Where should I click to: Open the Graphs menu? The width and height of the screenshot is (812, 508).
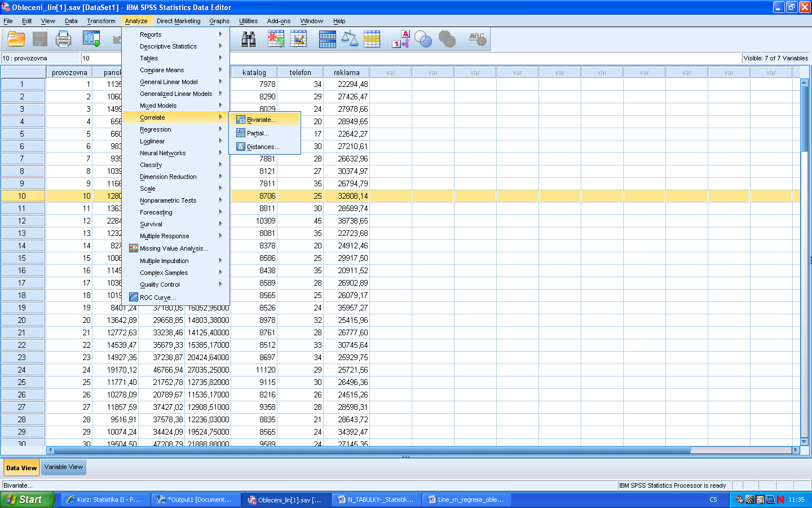(x=219, y=21)
